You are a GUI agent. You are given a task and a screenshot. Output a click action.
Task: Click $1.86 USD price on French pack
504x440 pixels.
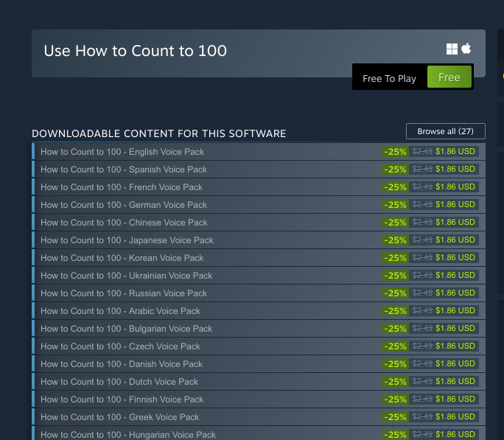point(455,186)
